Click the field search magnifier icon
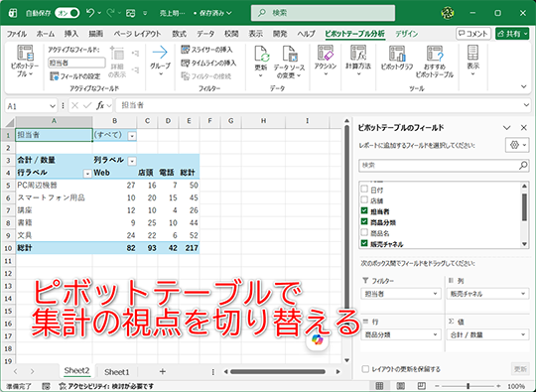536x392 pixels. click(x=523, y=166)
